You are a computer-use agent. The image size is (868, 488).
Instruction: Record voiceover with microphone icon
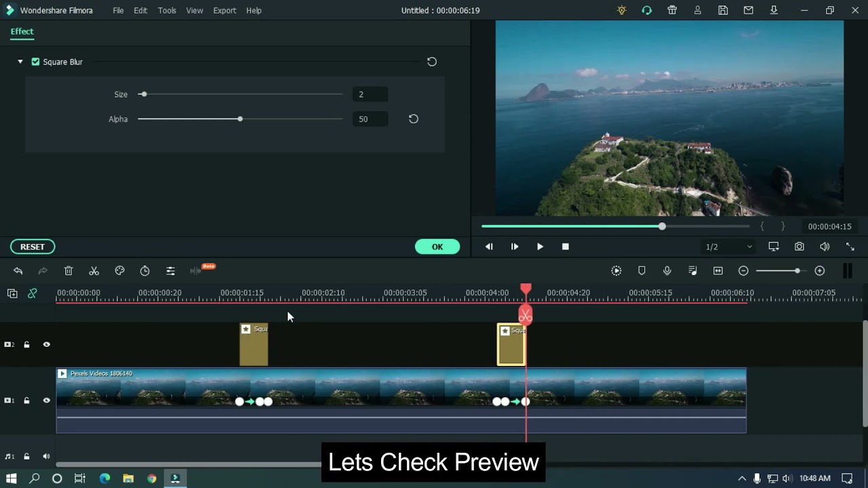(x=667, y=271)
